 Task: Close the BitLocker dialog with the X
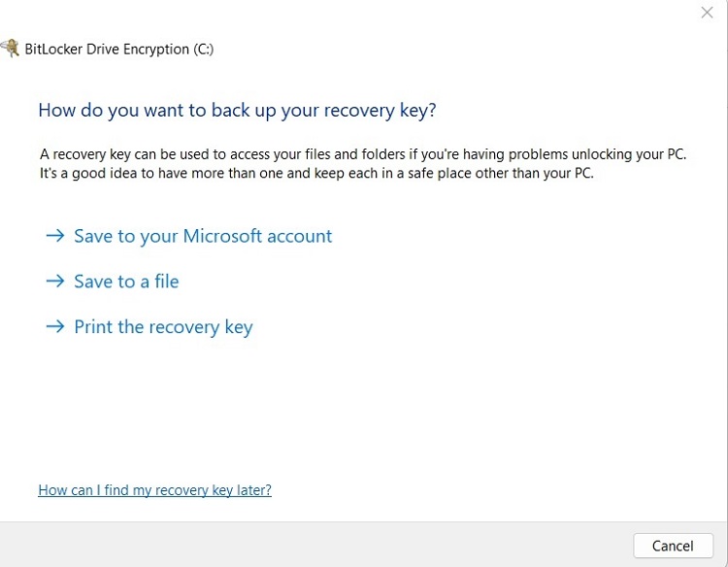(x=708, y=13)
